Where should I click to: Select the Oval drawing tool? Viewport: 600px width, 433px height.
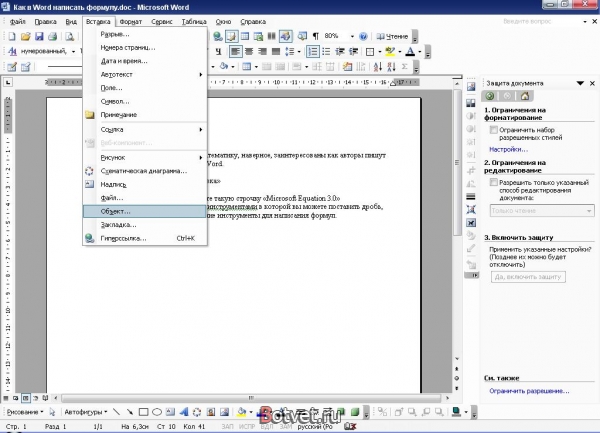[157, 412]
